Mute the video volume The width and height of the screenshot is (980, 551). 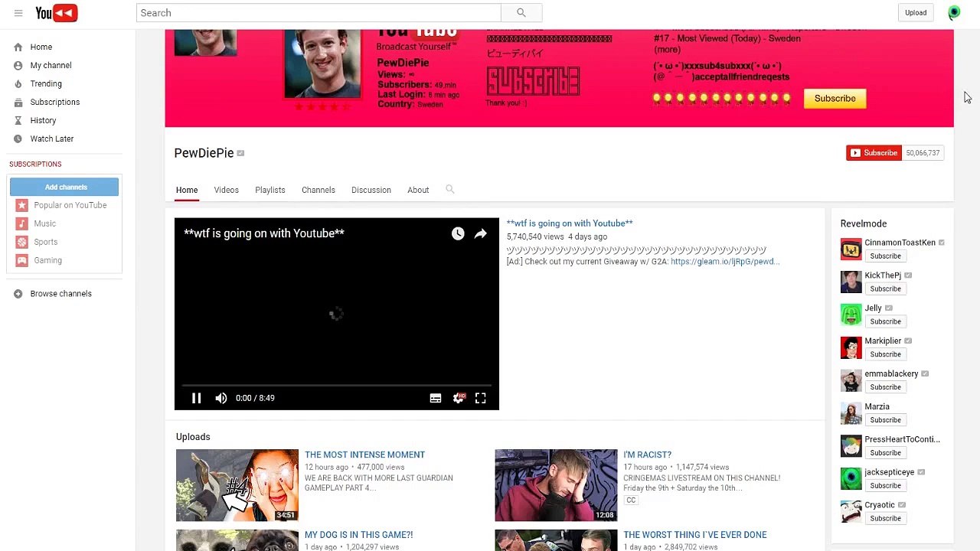[221, 398]
